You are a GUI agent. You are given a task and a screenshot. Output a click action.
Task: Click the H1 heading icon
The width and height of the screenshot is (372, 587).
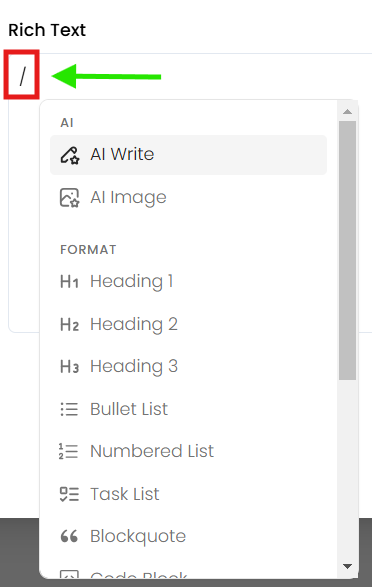pos(69,282)
